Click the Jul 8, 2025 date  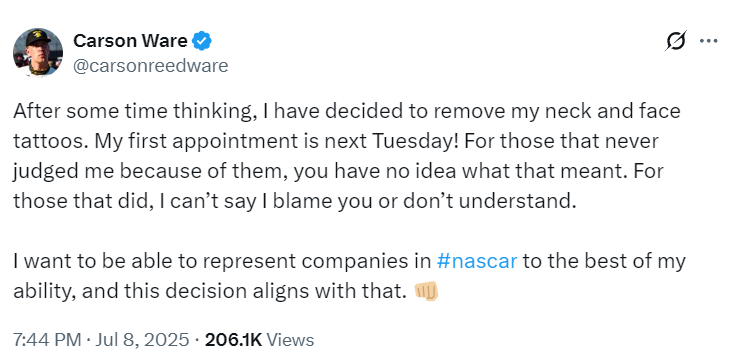point(142,340)
